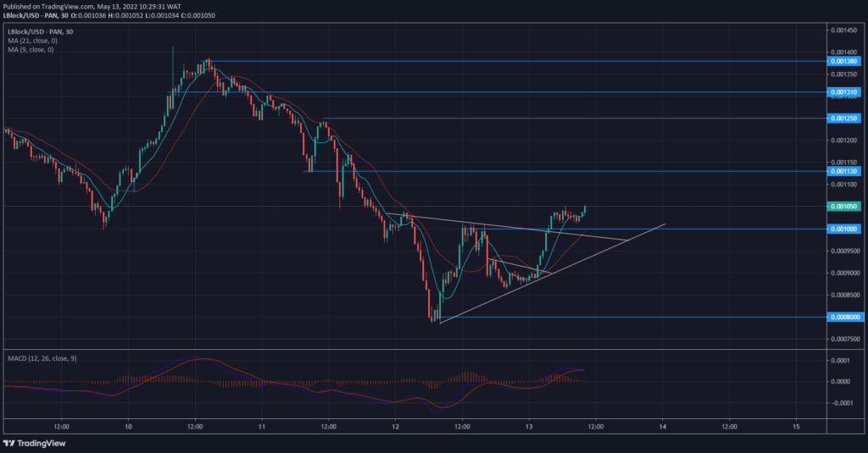Click the date label 13 on time axis

tap(529, 427)
